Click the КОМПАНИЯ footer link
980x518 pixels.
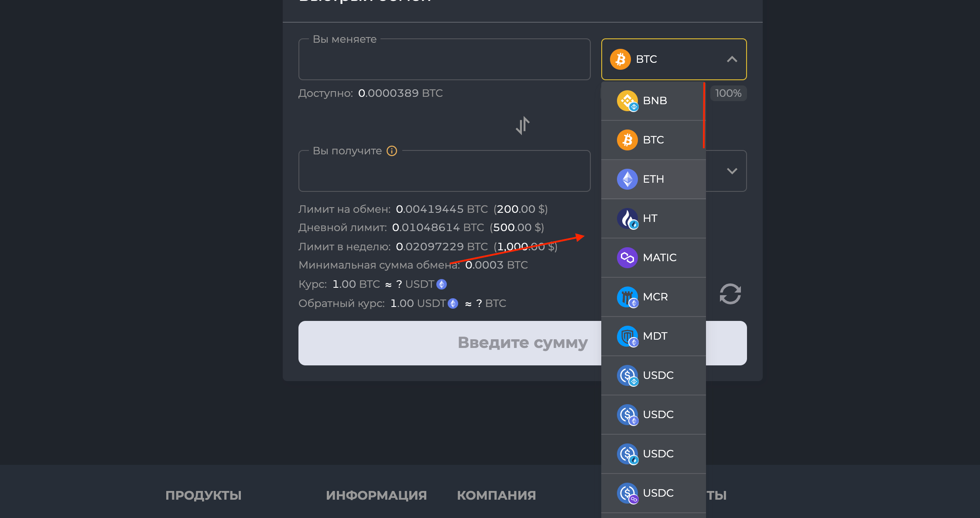[x=496, y=495]
